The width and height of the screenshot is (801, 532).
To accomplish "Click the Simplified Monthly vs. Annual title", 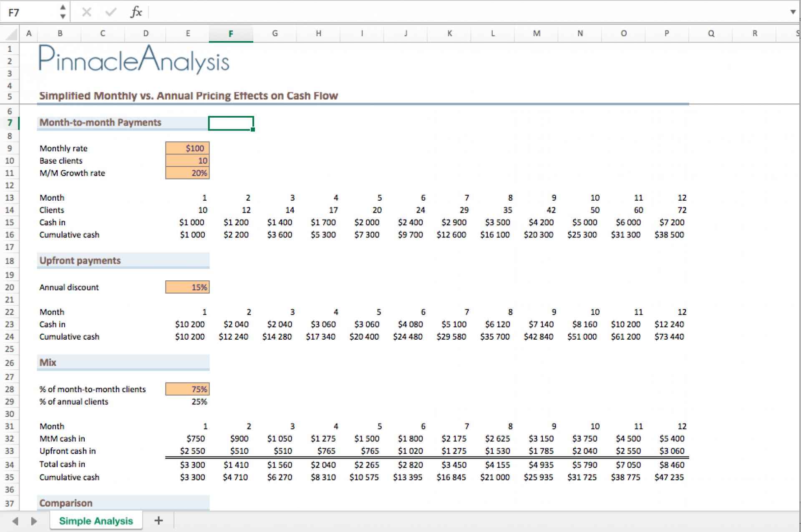I will tap(188, 96).
